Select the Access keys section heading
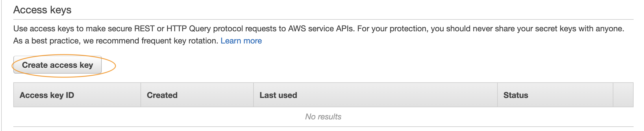Image resolution: width=644 pixels, height=131 pixels. pos(42,10)
